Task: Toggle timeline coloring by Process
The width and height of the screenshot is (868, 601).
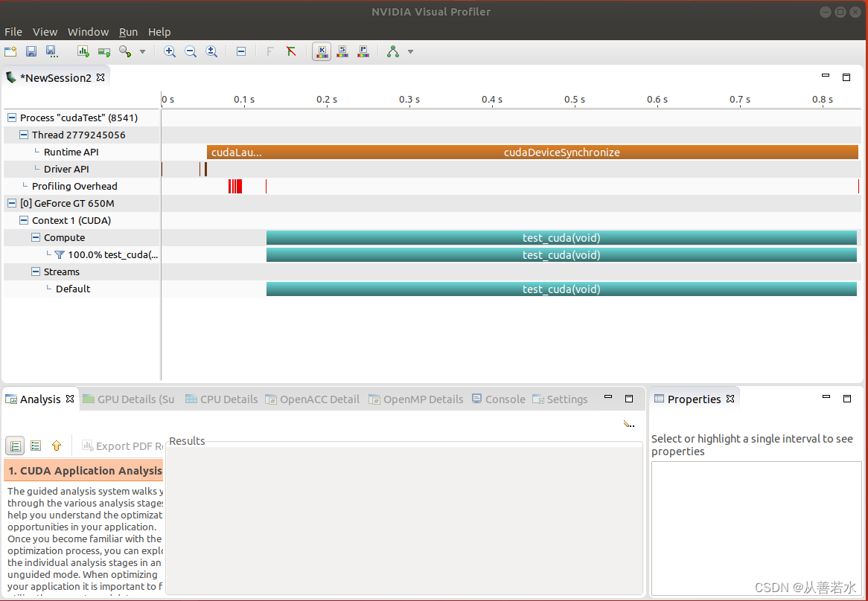Action: tap(363, 51)
